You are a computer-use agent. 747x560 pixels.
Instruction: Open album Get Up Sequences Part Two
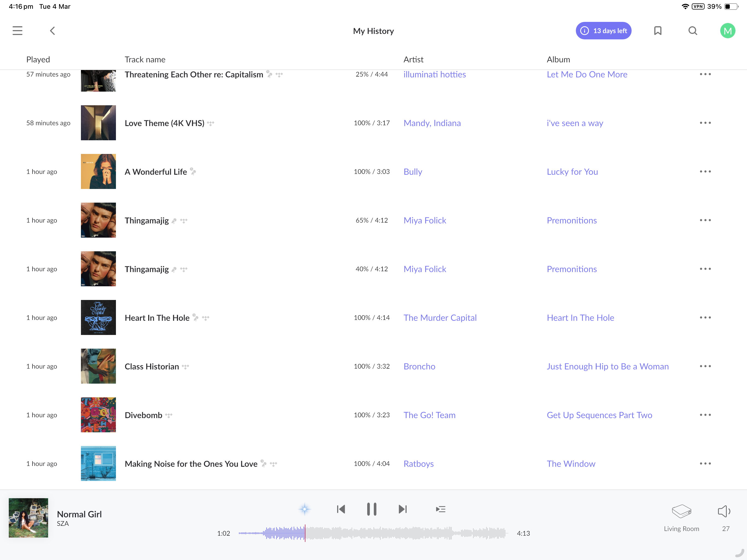pyautogui.click(x=599, y=415)
